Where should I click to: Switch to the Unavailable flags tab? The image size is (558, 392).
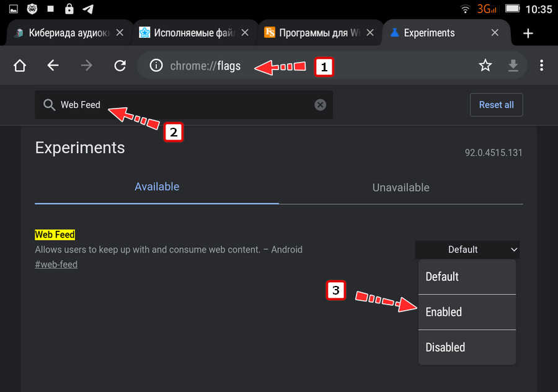pyautogui.click(x=401, y=188)
